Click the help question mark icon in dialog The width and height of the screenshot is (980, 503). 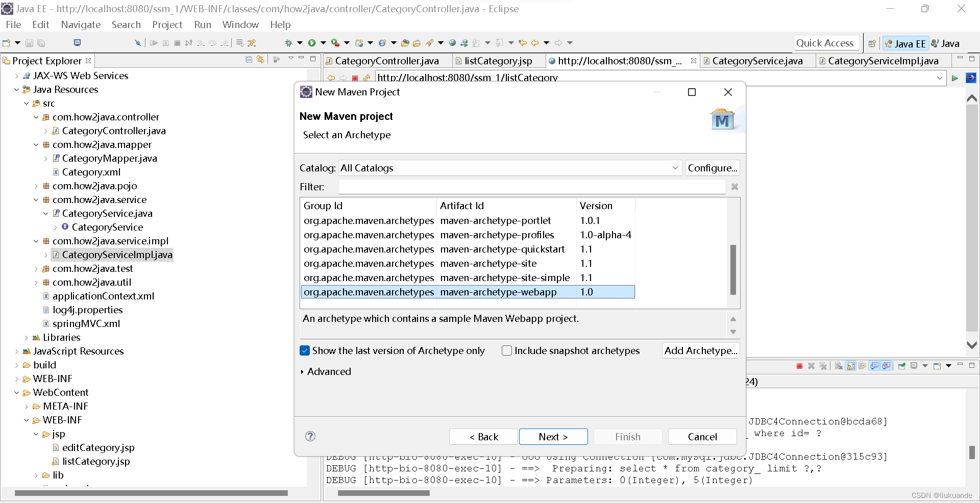point(310,436)
